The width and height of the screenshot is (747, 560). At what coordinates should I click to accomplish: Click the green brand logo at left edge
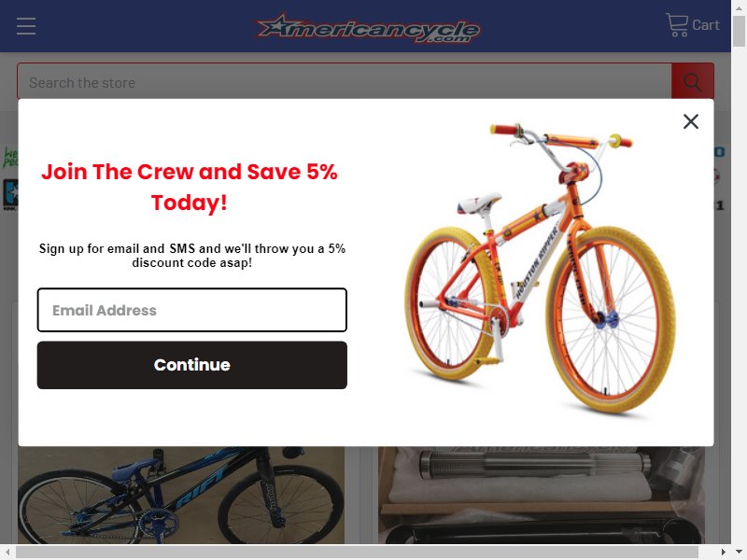point(10,158)
